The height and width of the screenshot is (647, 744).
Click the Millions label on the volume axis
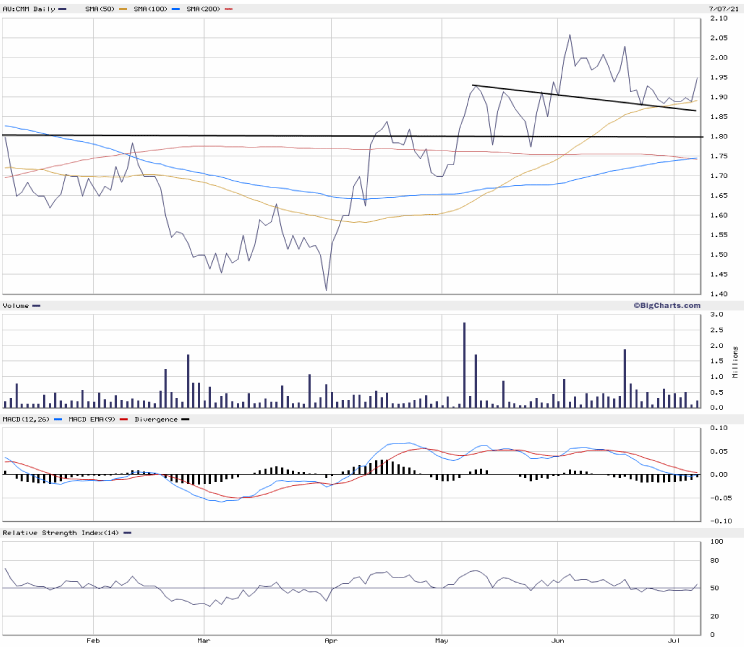tap(737, 361)
